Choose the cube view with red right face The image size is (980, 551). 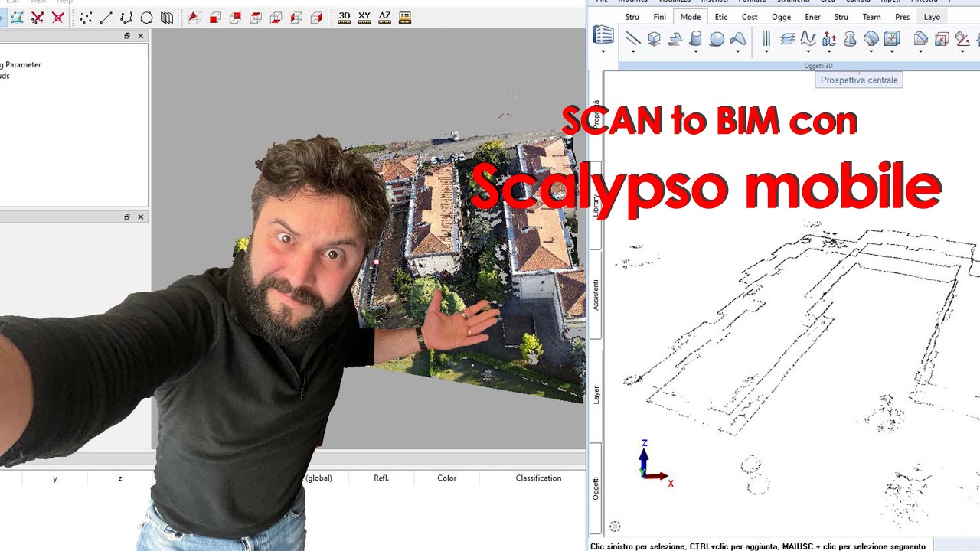pyautogui.click(x=316, y=18)
